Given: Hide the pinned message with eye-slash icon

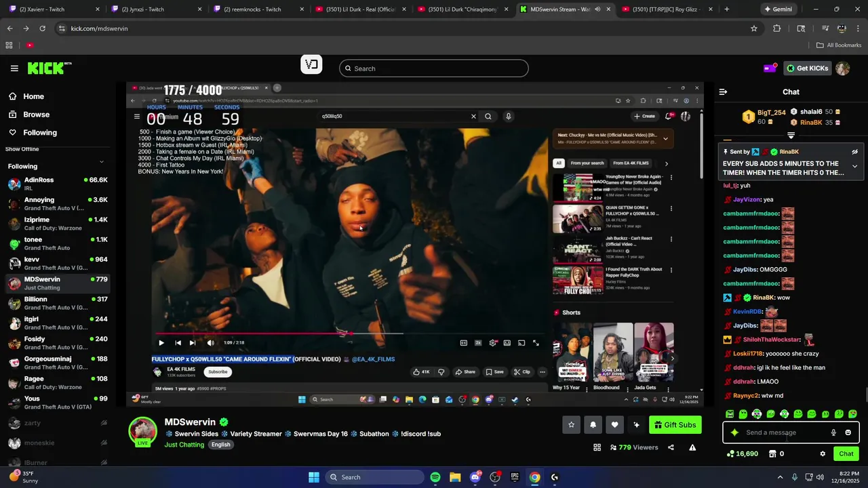Looking at the screenshot, I should tap(854, 152).
